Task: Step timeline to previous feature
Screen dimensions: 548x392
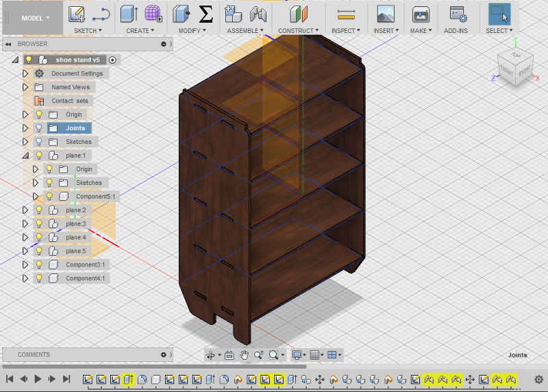Action: click(x=24, y=379)
